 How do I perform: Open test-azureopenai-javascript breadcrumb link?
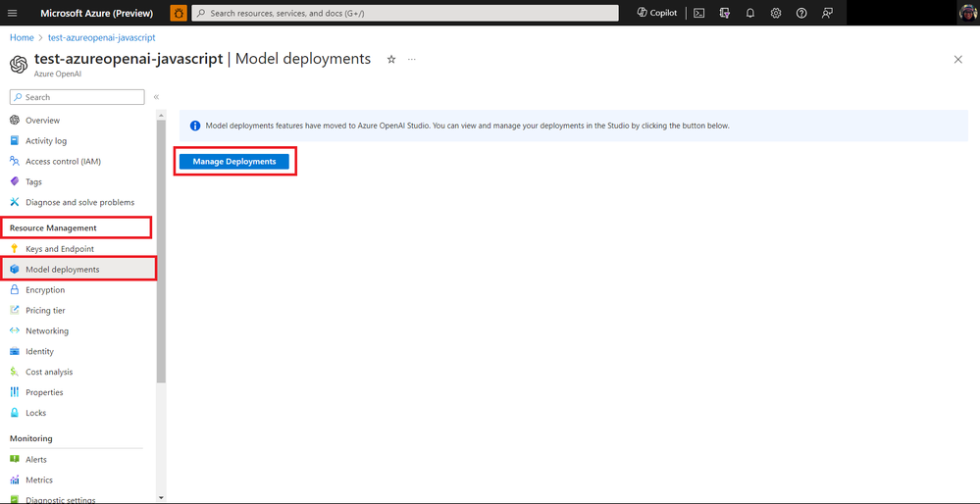click(x=102, y=38)
